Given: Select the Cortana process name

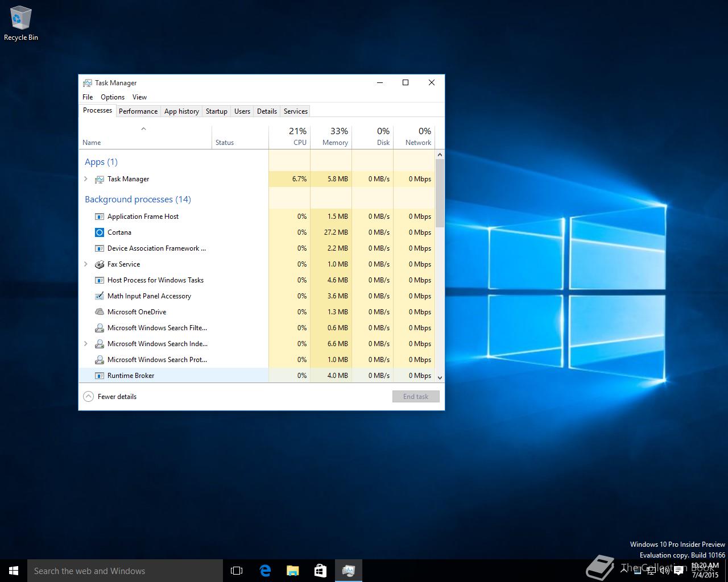Looking at the screenshot, I should (119, 232).
